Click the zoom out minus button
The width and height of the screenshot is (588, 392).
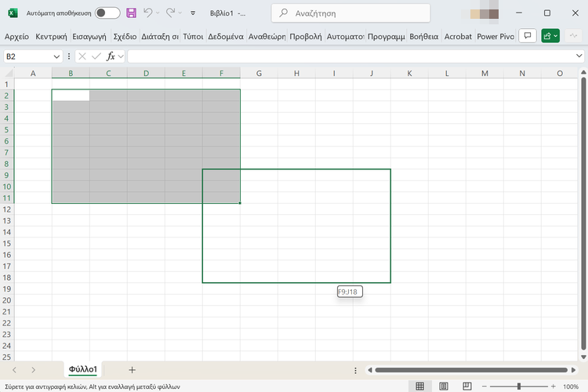click(485, 387)
